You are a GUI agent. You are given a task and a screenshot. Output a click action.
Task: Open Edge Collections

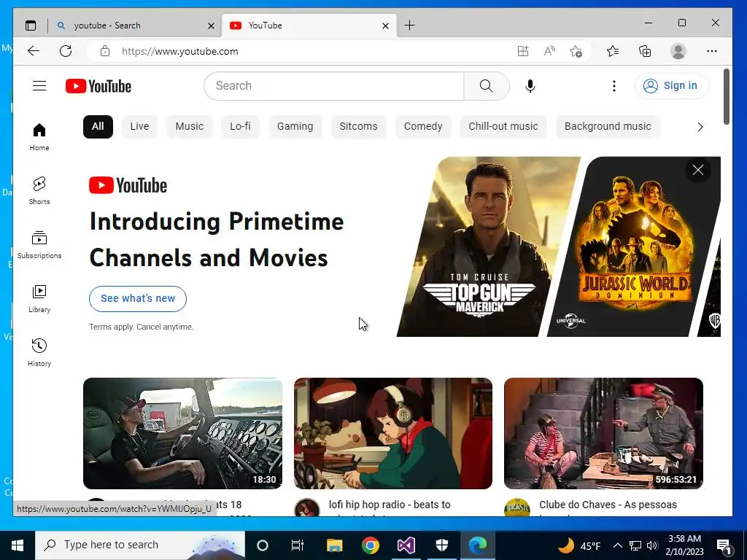coord(645,51)
